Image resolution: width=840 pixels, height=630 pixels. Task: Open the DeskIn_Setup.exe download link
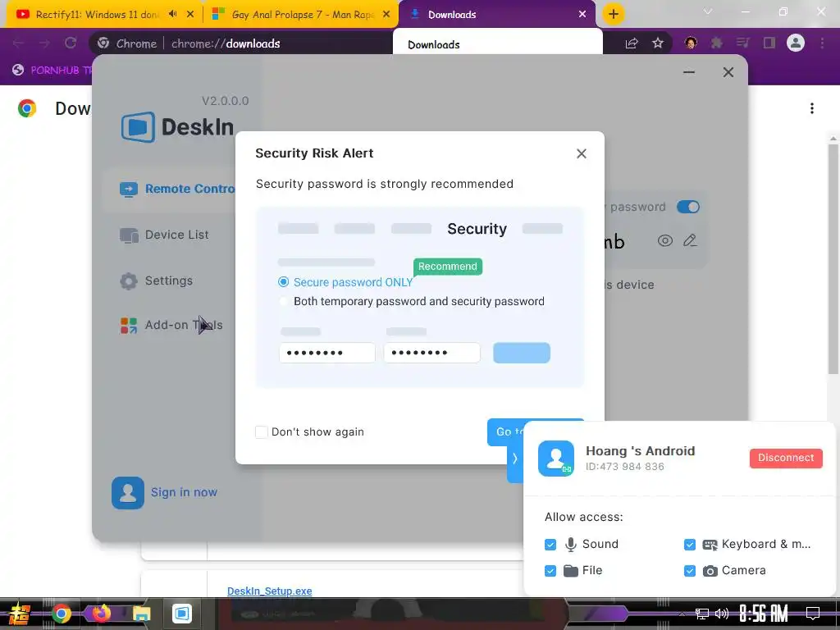pos(269,591)
